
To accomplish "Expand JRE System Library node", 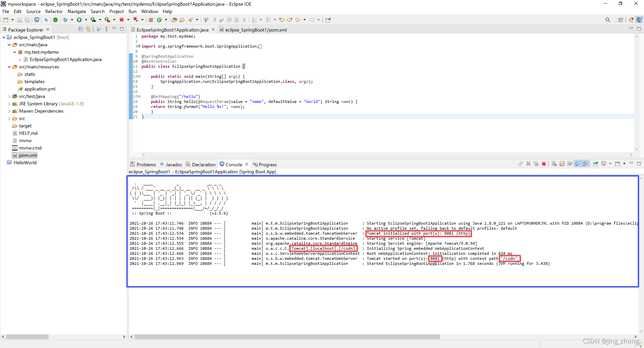I will pyautogui.click(x=9, y=104).
